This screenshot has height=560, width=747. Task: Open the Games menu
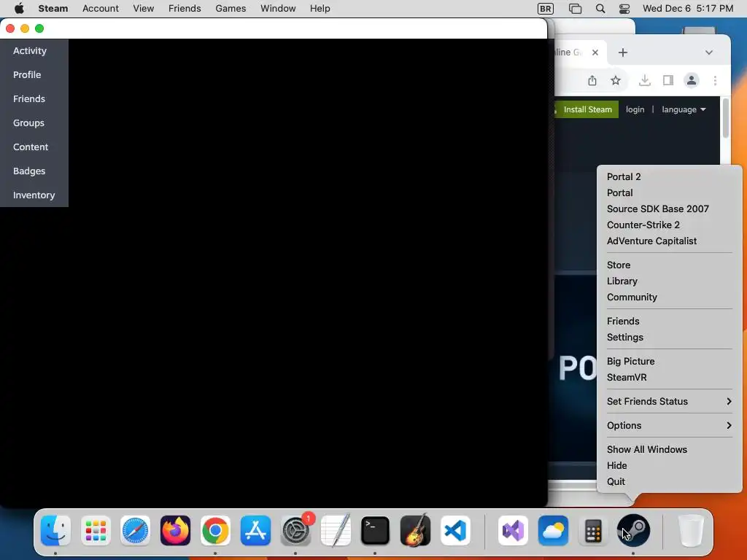(231, 9)
